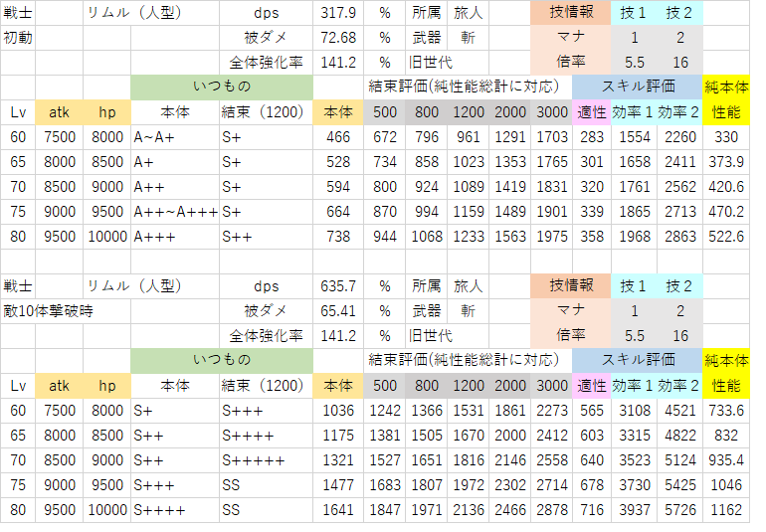Select the 本体 value 528 cell

pos(338,162)
